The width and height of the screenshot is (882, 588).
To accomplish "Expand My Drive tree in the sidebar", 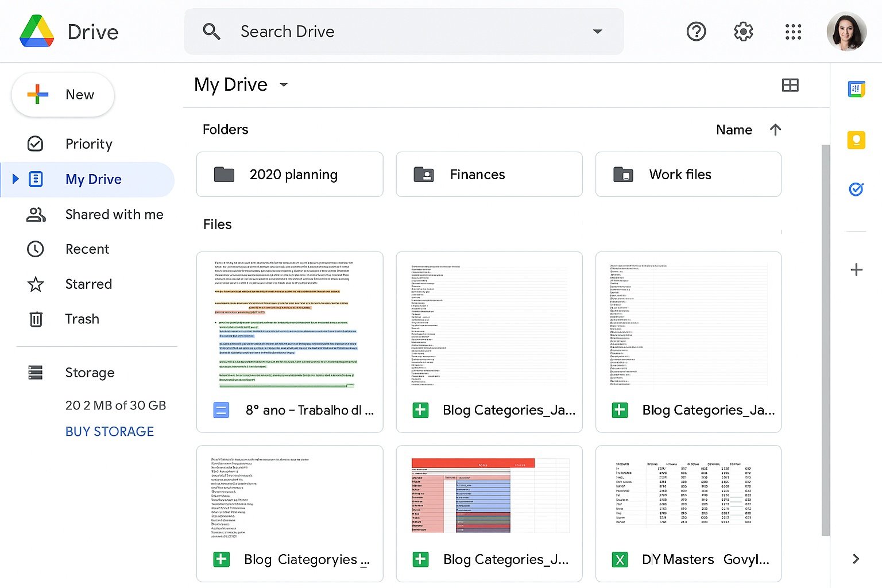I will pos(16,179).
